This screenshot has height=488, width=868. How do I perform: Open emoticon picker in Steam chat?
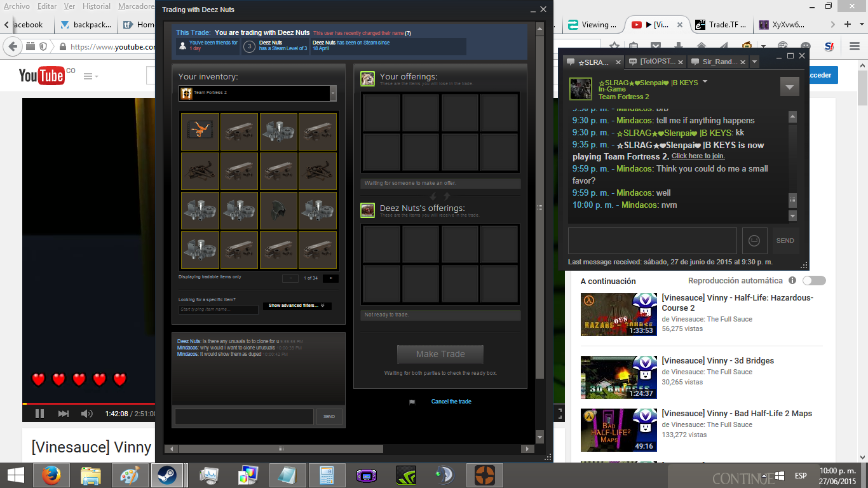[x=754, y=241]
